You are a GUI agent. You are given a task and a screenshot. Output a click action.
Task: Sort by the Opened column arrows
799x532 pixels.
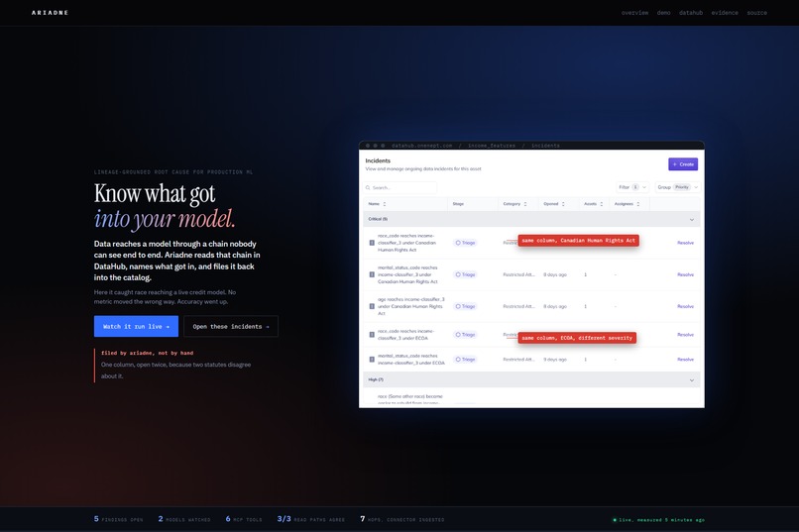click(x=563, y=204)
